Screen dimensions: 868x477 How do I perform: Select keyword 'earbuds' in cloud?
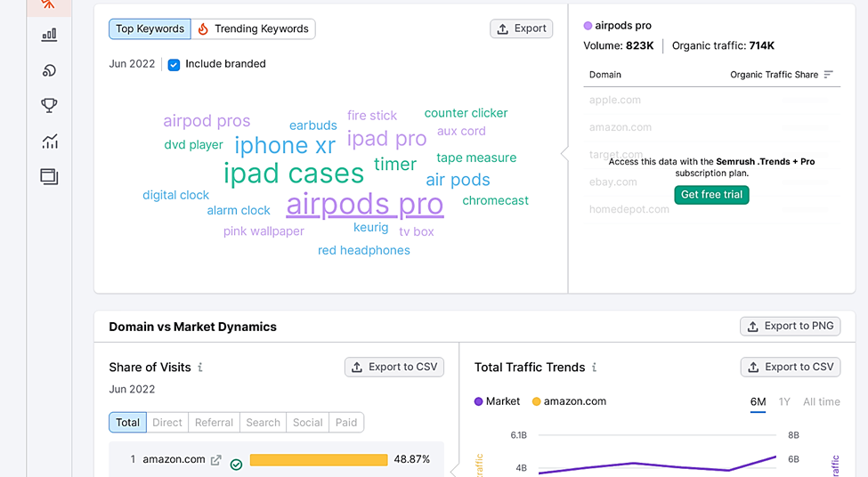(313, 125)
